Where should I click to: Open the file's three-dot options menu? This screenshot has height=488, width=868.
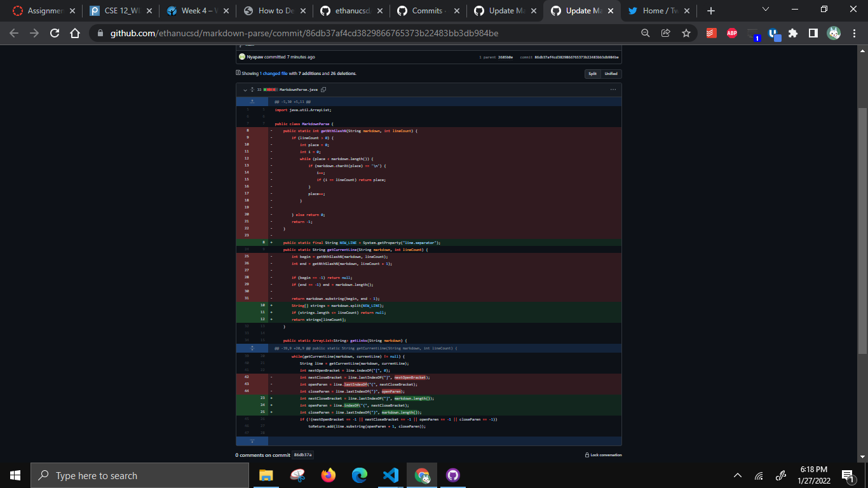click(613, 90)
